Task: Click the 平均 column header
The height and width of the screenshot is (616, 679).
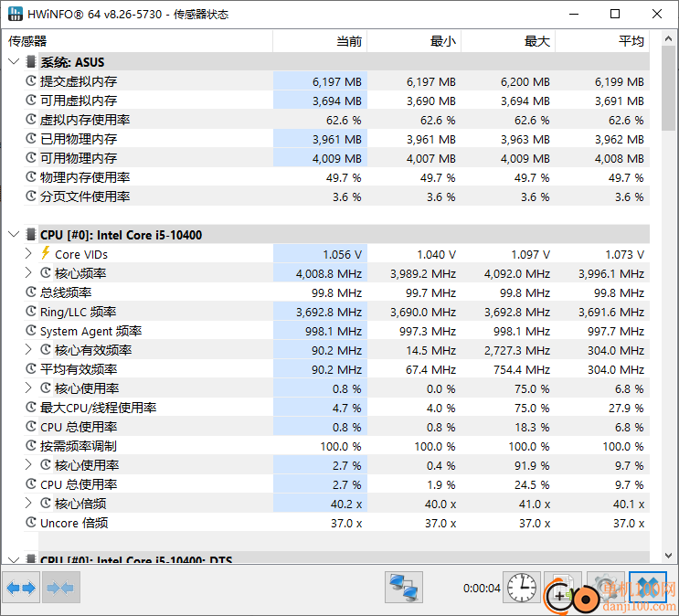Action: click(x=602, y=41)
